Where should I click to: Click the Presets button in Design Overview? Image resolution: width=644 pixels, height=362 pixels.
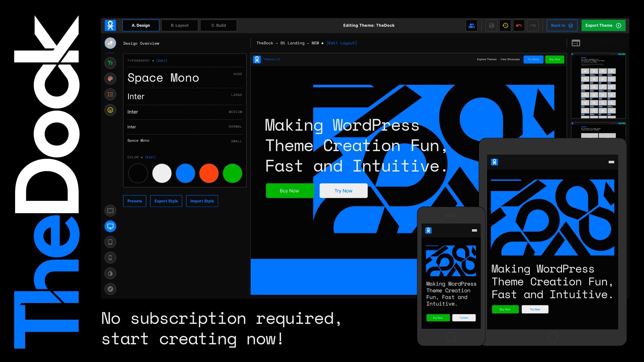(135, 201)
